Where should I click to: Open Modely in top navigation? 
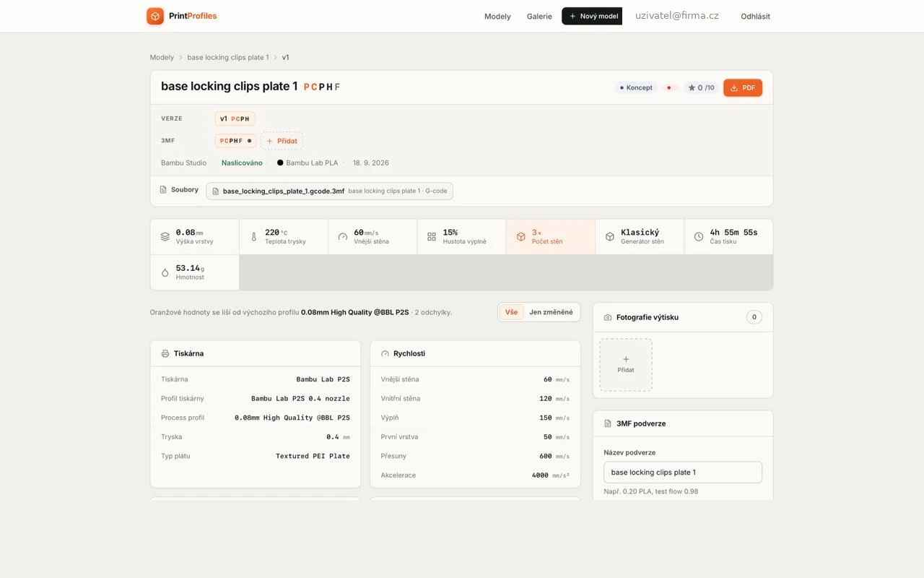coord(497,16)
